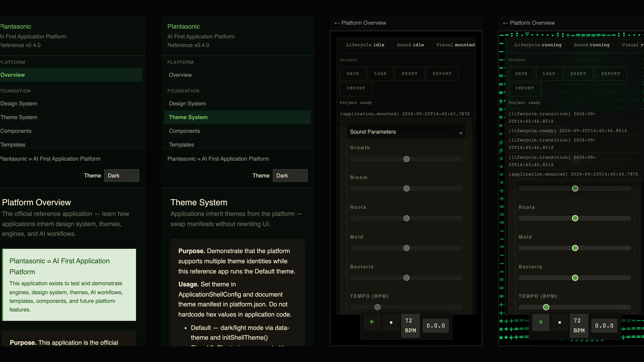Click the Tempo (BPM) slider in the running panel
This screenshot has height=362, width=644.
pyautogui.click(x=575, y=307)
